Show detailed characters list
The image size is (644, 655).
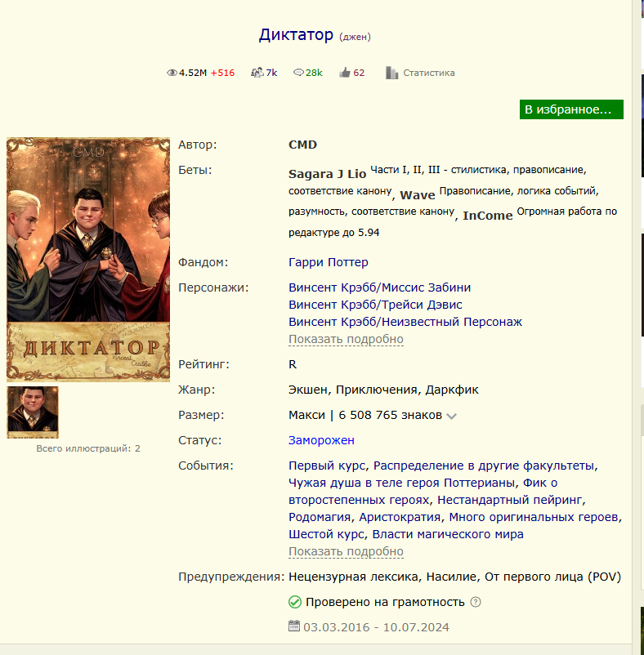pos(346,339)
